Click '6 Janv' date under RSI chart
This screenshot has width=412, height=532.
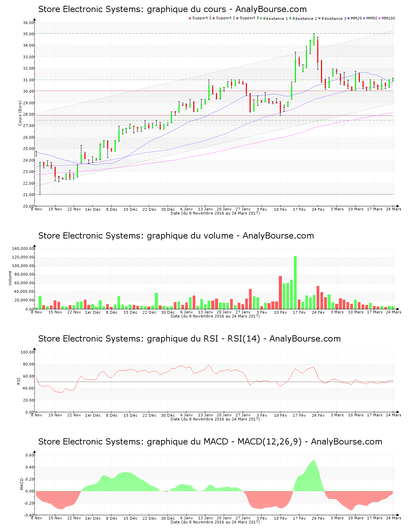(x=187, y=415)
